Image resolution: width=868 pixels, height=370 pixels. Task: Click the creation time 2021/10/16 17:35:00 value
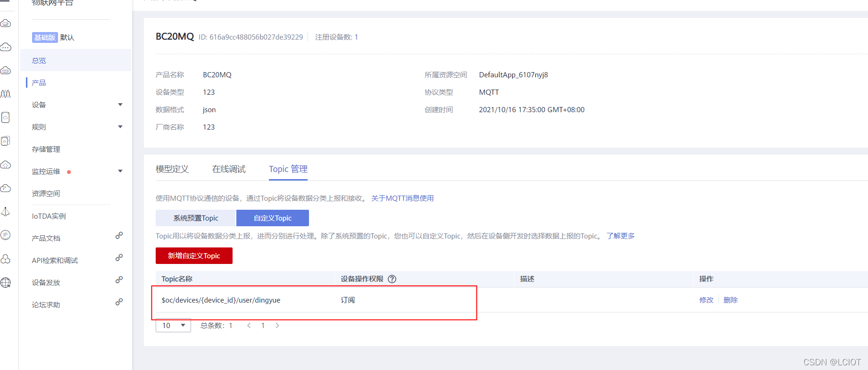[x=532, y=109]
